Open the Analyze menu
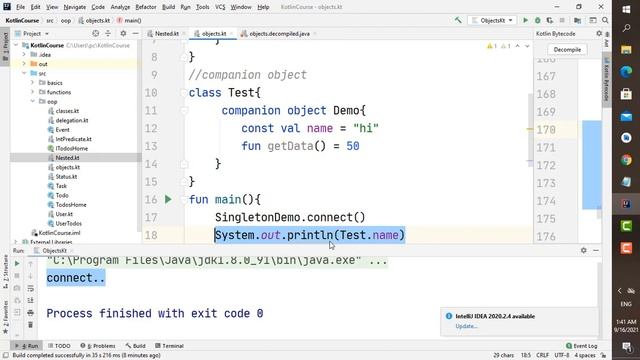 pos(120,7)
